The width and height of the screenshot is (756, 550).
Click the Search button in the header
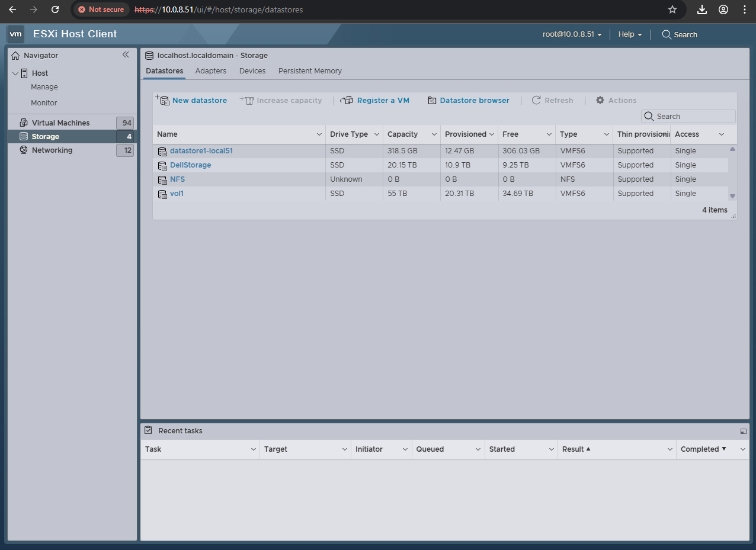(x=680, y=34)
